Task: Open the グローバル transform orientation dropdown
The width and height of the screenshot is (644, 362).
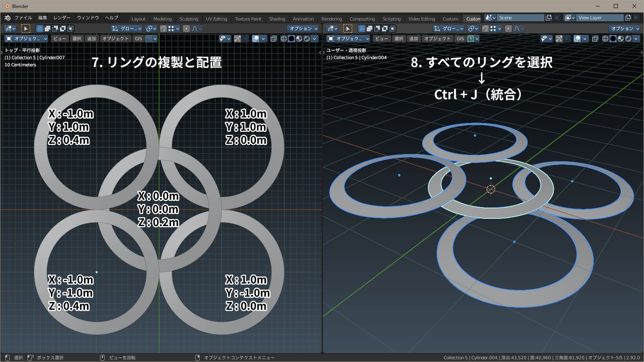Action: tap(126, 28)
